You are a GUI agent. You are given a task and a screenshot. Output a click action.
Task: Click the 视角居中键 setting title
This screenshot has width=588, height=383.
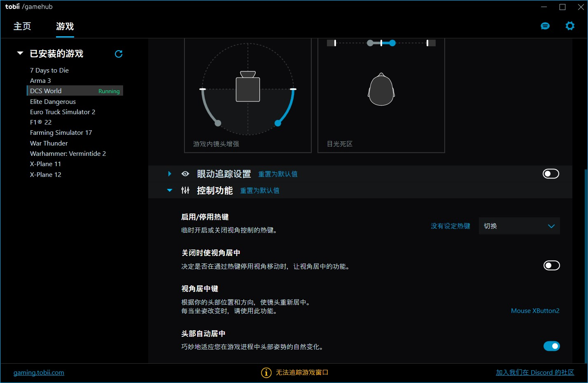[x=200, y=289]
